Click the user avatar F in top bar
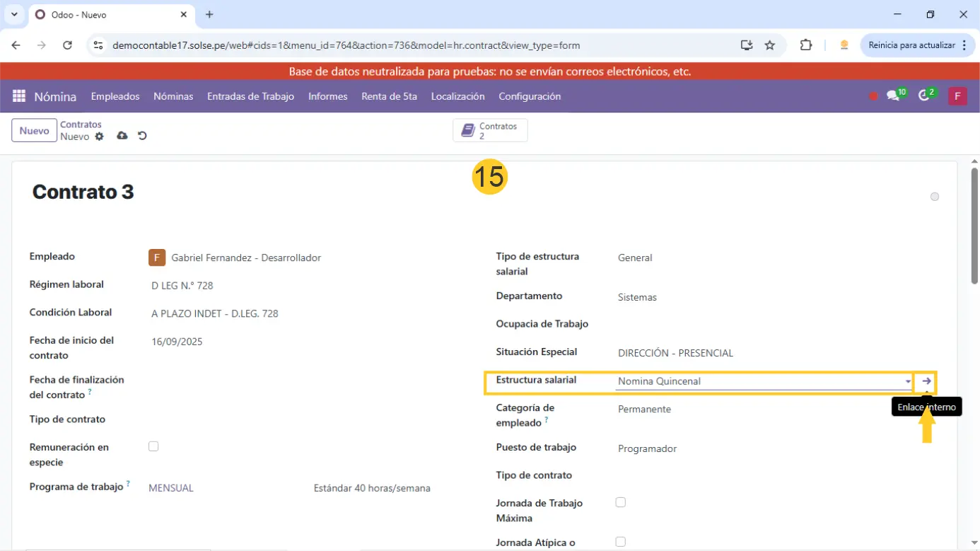The image size is (980, 551). pos(957,96)
